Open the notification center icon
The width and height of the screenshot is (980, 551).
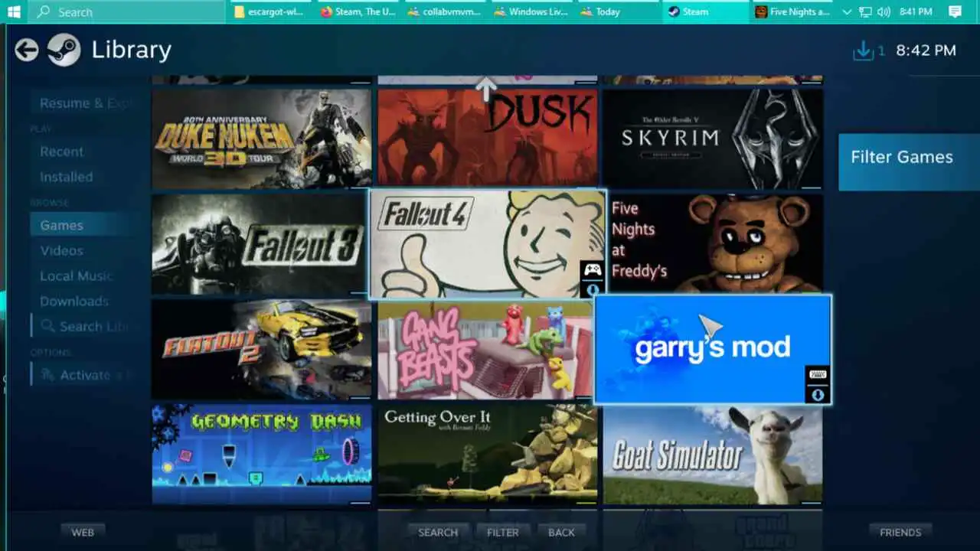coord(955,11)
